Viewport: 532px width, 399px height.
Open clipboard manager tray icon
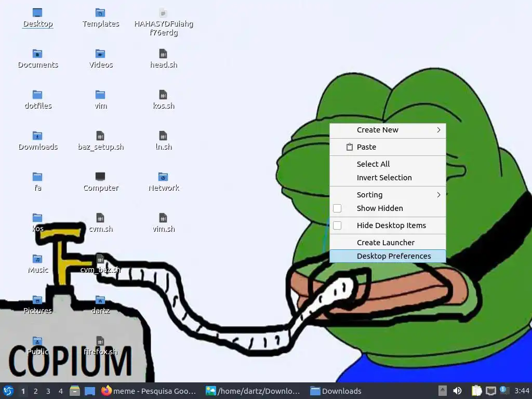tap(476, 391)
